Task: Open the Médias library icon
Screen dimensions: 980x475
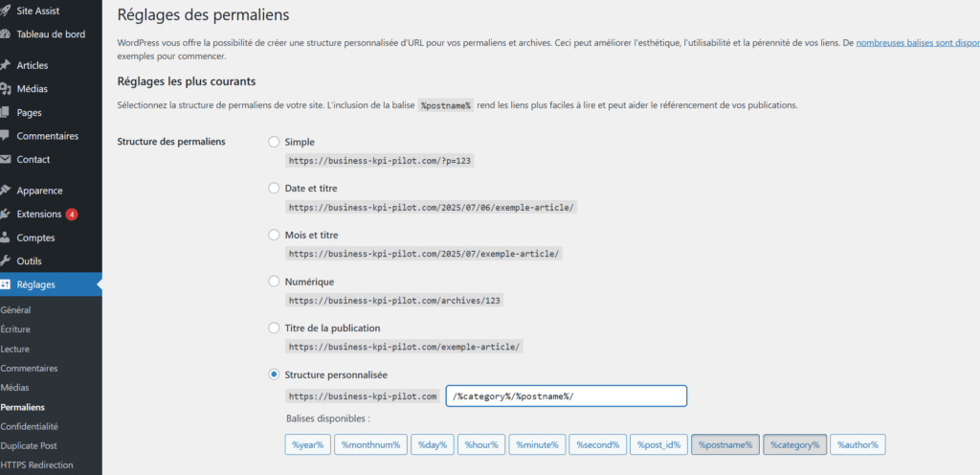Action: coord(5,89)
